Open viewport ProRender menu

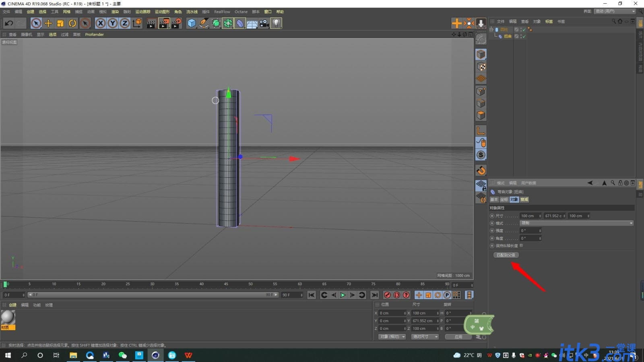[95, 35]
